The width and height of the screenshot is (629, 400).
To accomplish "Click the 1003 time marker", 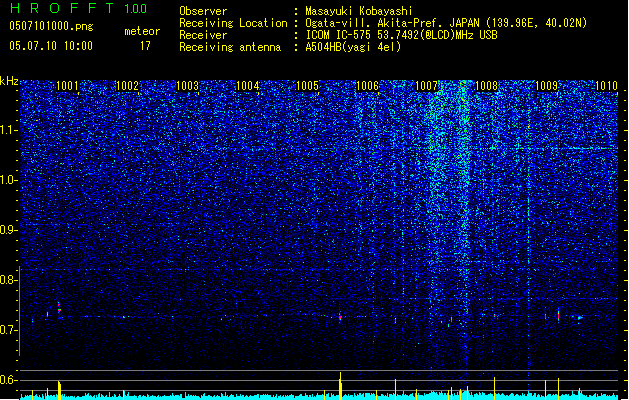I will click(187, 86).
